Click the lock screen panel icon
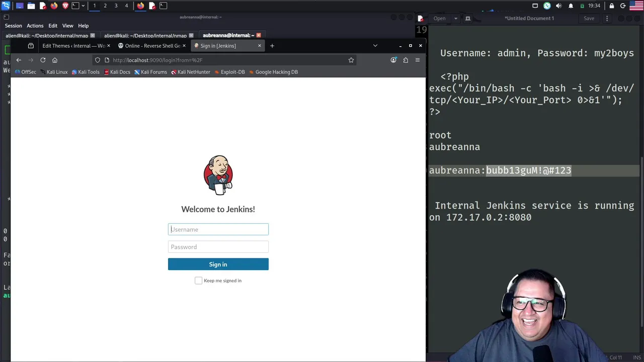The height and width of the screenshot is (362, 644). click(612, 6)
